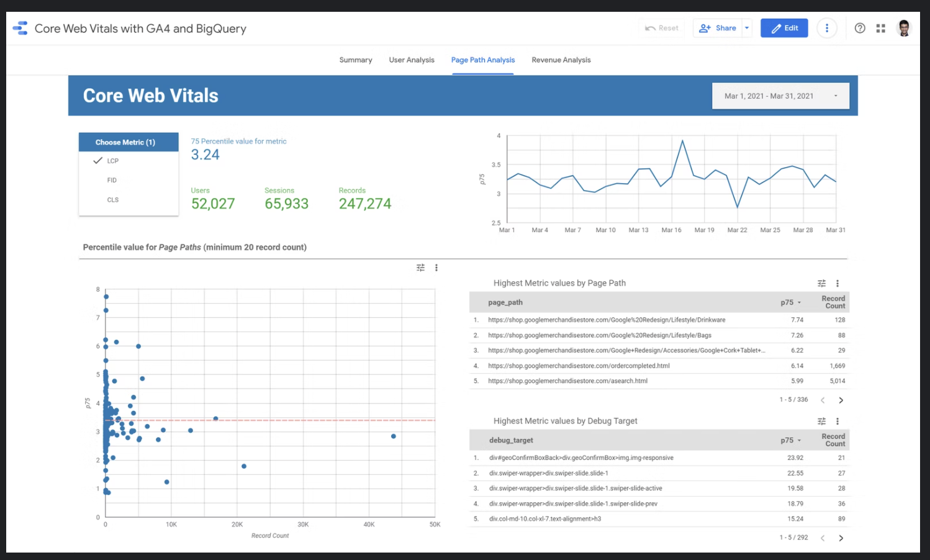Switch to the Summary tab
930x560 pixels.
click(x=355, y=60)
